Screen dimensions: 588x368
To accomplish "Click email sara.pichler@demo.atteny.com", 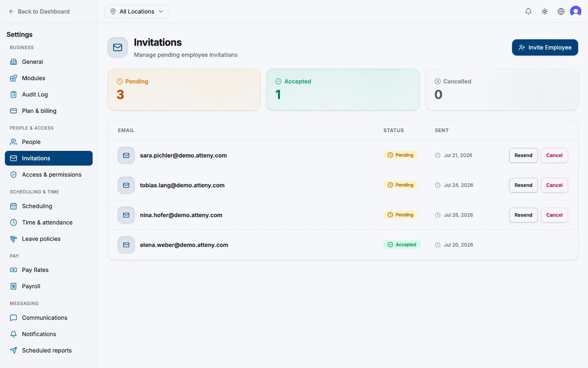I will point(183,155).
